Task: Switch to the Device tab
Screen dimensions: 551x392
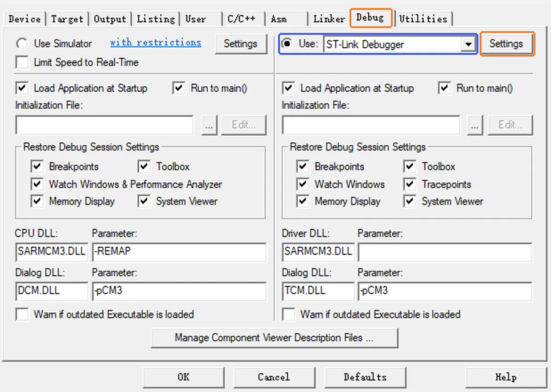Action: (x=25, y=19)
